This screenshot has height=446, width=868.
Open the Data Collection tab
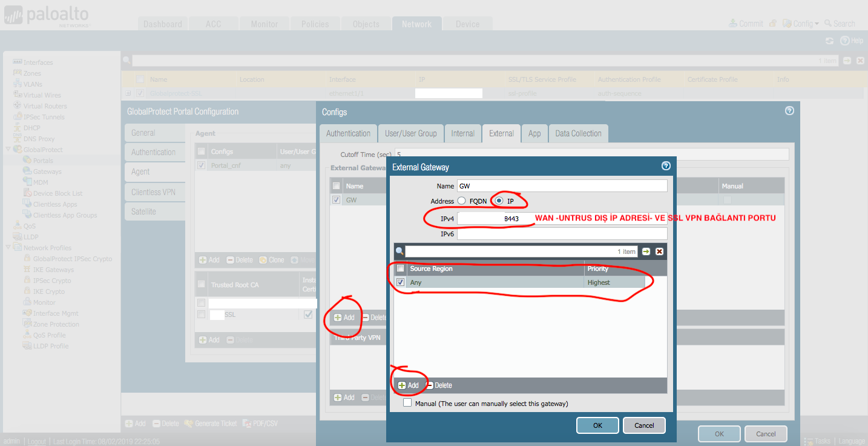click(578, 133)
